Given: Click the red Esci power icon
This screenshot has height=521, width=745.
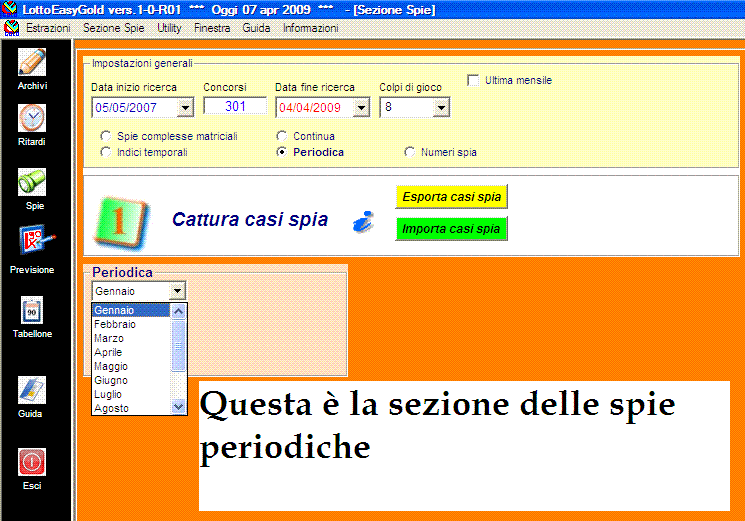Looking at the screenshot, I should [x=32, y=462].
